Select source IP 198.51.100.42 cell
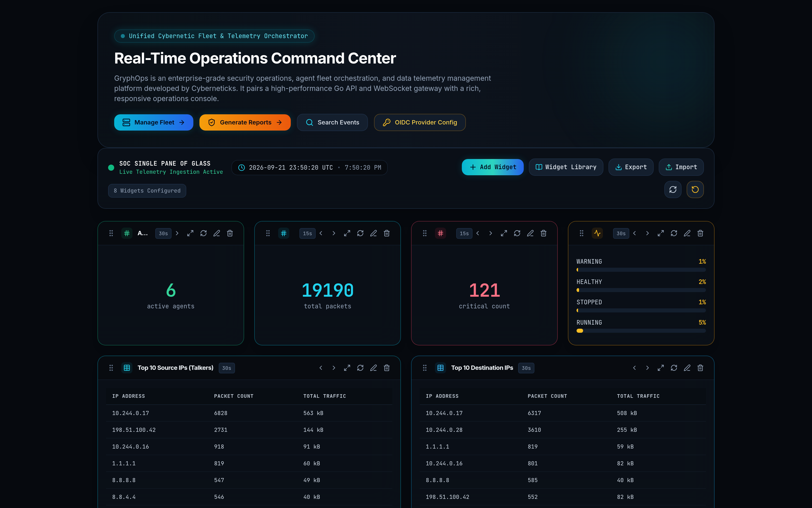812x508 pixels. pos(134,430)
